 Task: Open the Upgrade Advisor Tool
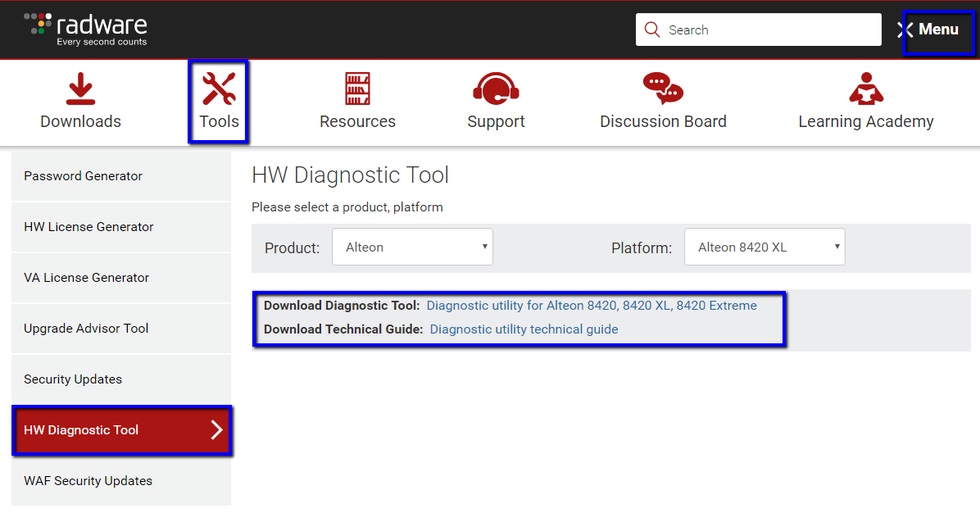point(85,328)
